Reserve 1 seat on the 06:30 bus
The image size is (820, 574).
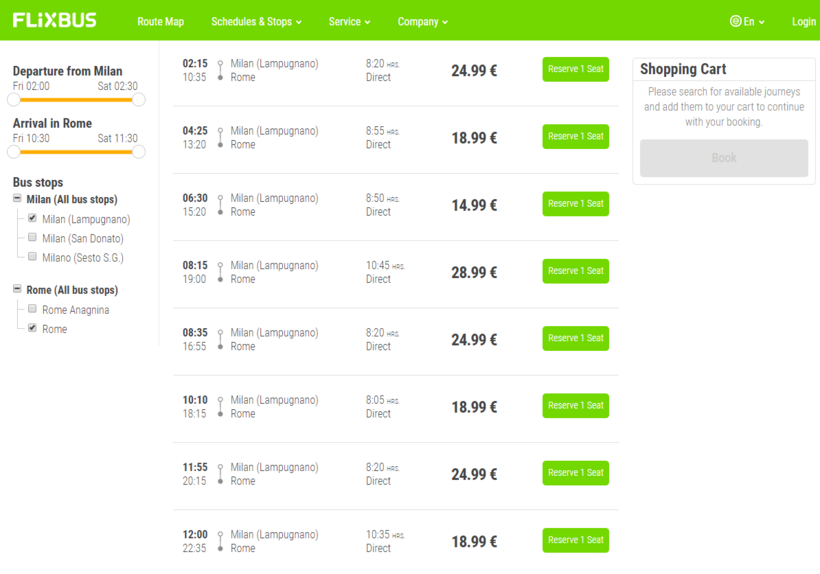click(575, 204)
